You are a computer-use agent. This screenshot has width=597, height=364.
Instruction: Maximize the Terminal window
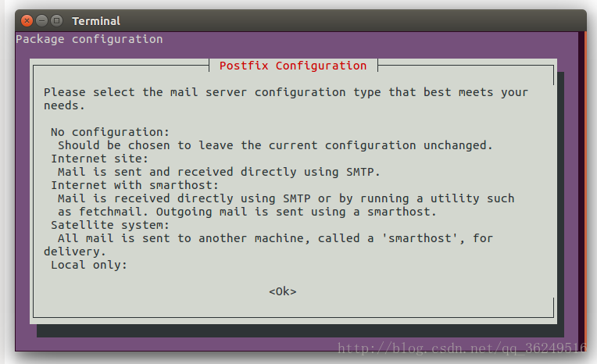click(57, 20)
